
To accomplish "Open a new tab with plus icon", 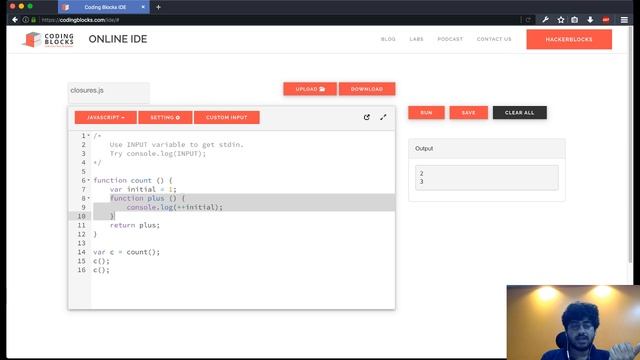I will (158, 7).
